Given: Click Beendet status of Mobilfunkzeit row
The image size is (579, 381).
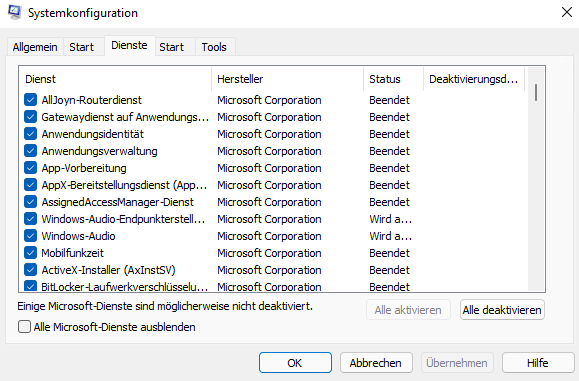Looking at the screenshot, I should [x=390, y=253].
